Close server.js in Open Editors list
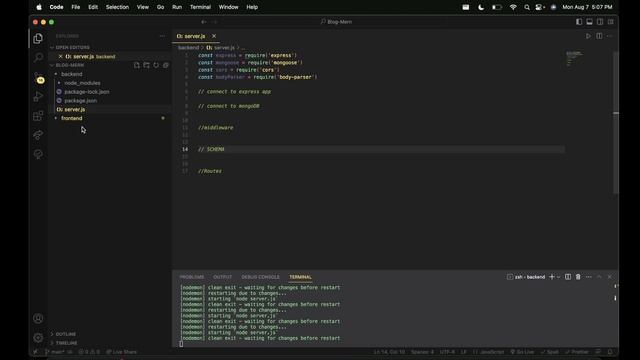Screen dimensions: 640x360 click(x=60, y=56)
